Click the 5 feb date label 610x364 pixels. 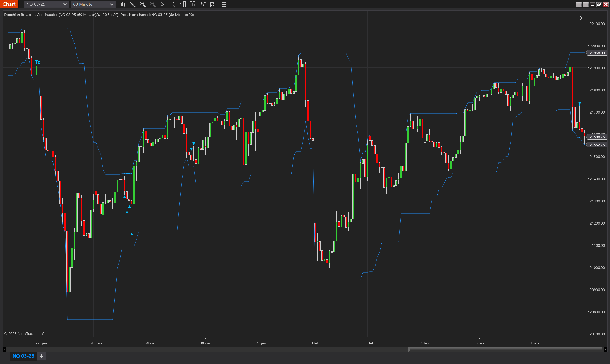click(425, 343)
